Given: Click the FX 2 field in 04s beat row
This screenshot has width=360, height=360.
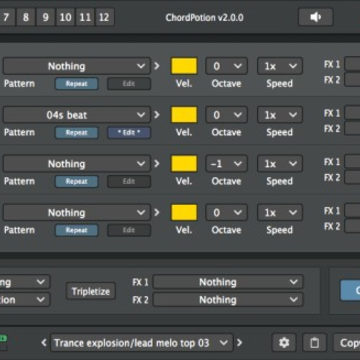Looking at the screenshot, I should [x=352, y=128].
